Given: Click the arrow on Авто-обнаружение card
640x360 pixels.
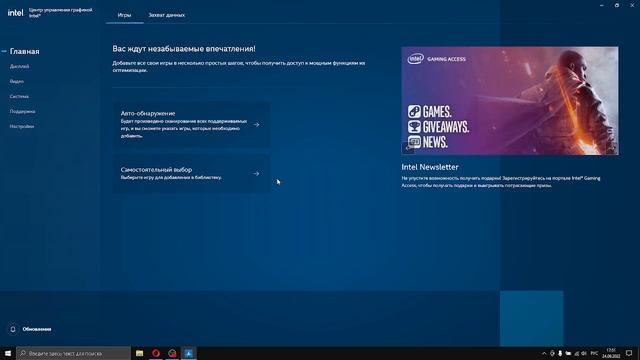Looking at the screenshot, I should [x=256, y=124].
